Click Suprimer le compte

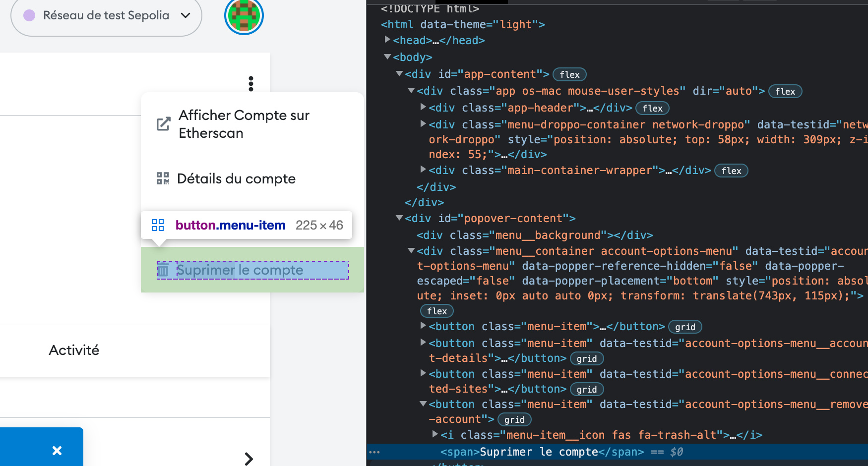[x=240, y=270]
